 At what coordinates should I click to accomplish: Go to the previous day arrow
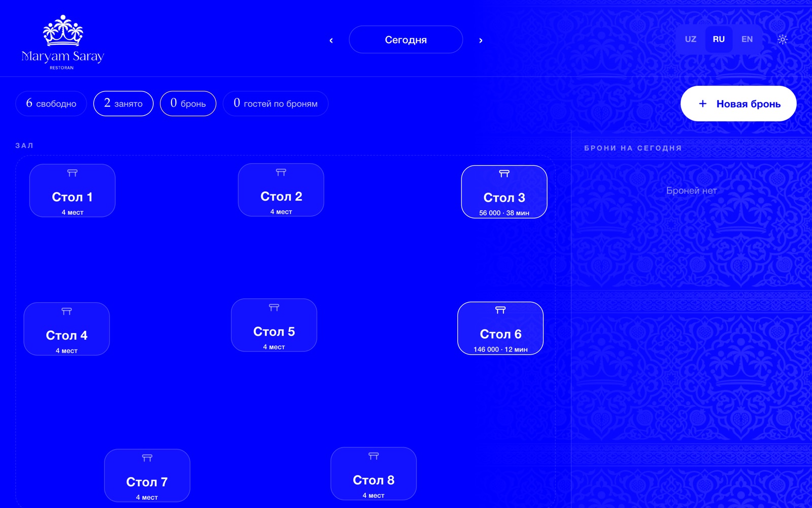pos(331,40)
